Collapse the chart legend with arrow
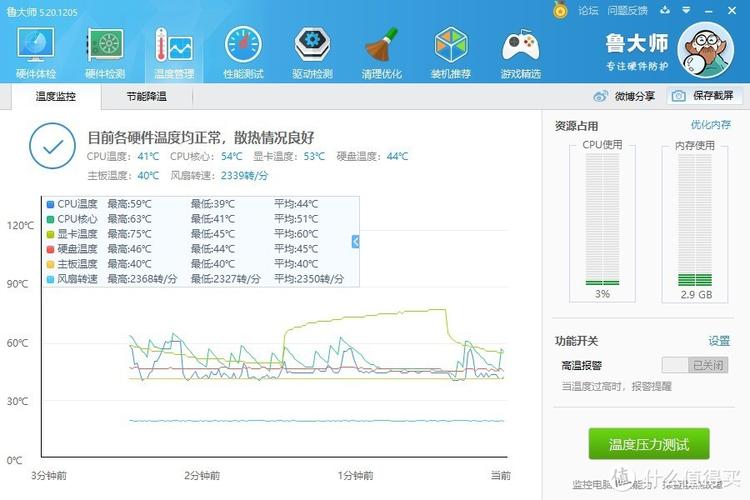Viewport: 750px width, 500px height. [x=355, y=241]
